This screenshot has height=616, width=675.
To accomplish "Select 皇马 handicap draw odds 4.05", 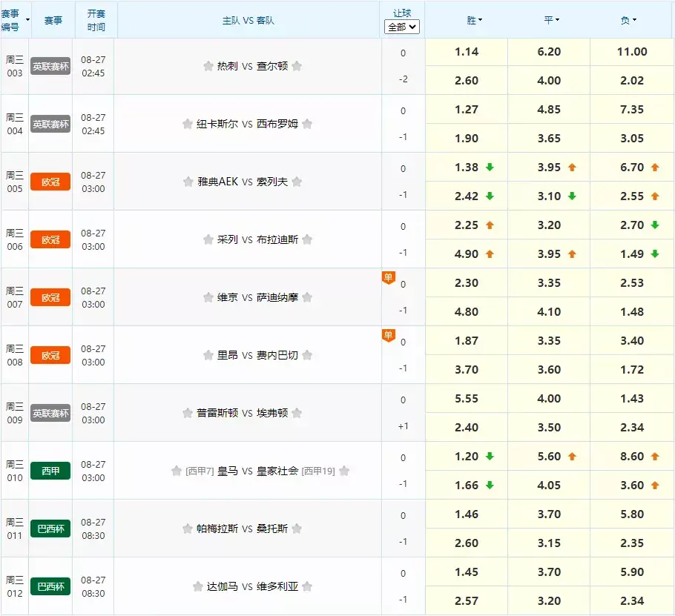I will point(549,486).
